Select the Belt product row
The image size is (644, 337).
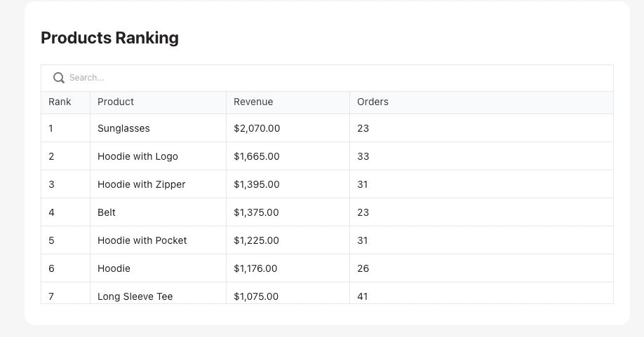[x=107, y=212]
